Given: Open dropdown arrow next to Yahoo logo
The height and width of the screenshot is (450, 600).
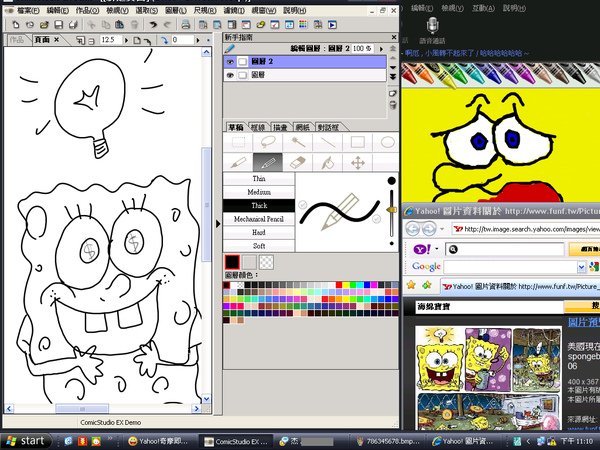Looking at the screenshot, I should pos(437,249).
